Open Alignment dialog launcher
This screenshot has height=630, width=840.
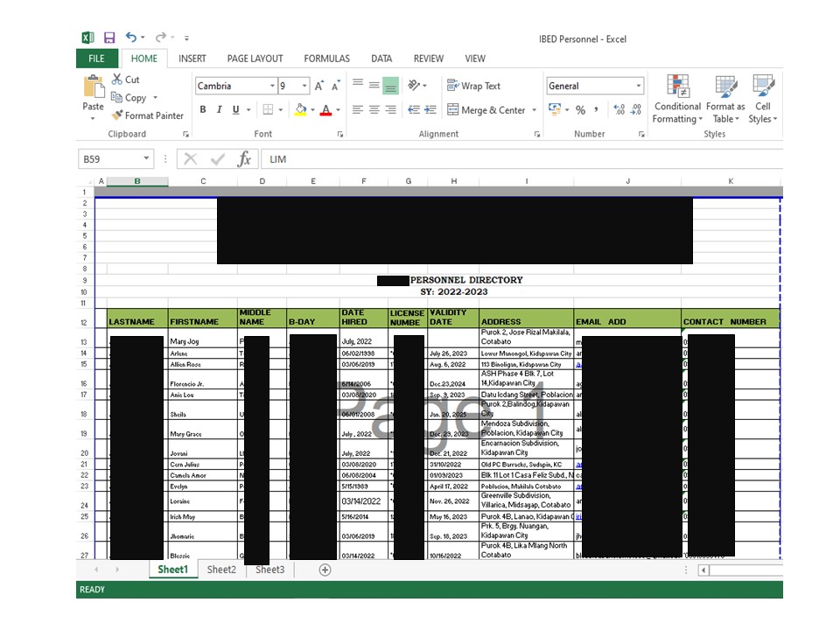pos(536,135)
